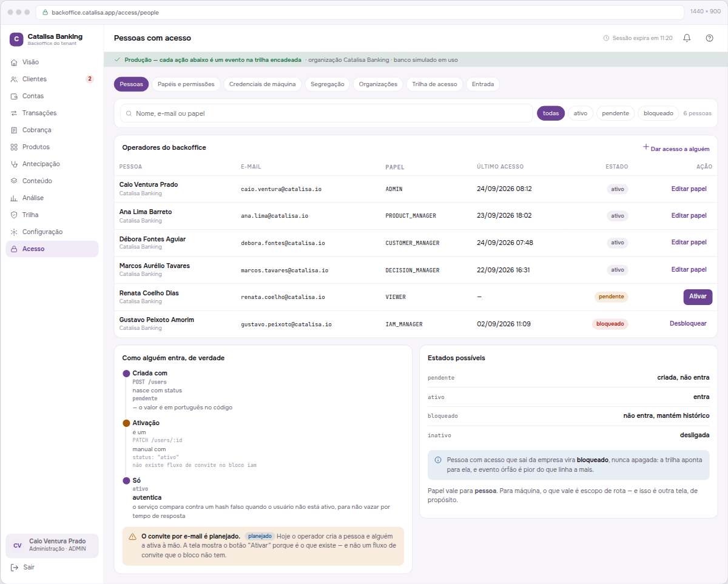
Task: Filter list by 'bloqueado' status
Action: pos(658,113)
